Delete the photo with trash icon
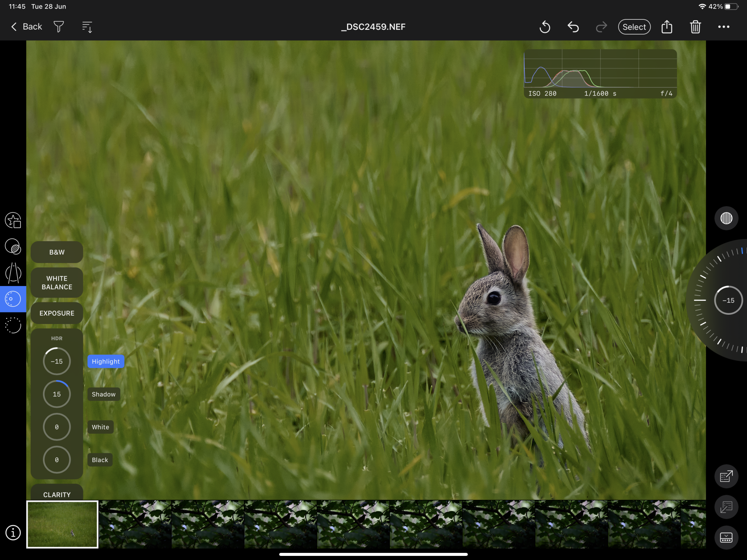 (x=695, y=27)
